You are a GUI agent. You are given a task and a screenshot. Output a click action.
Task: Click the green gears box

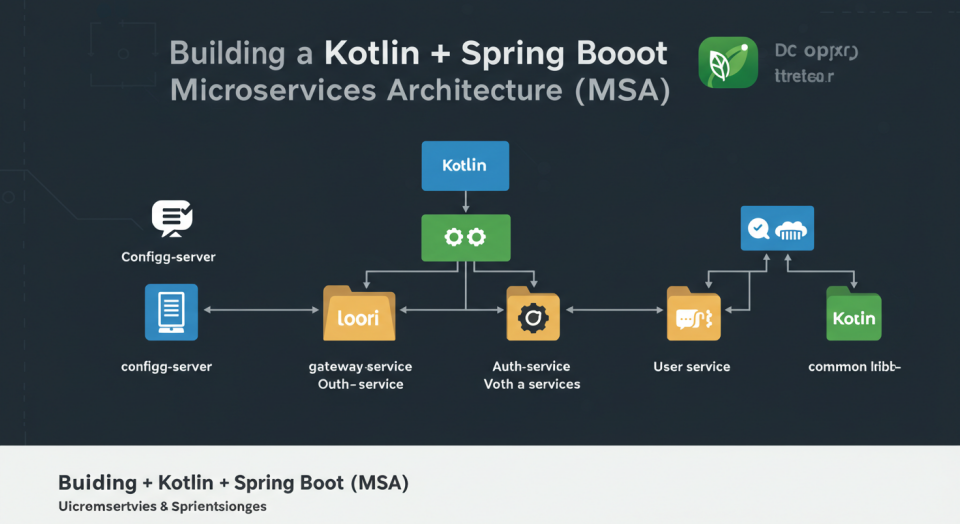(x=466, y=238)
